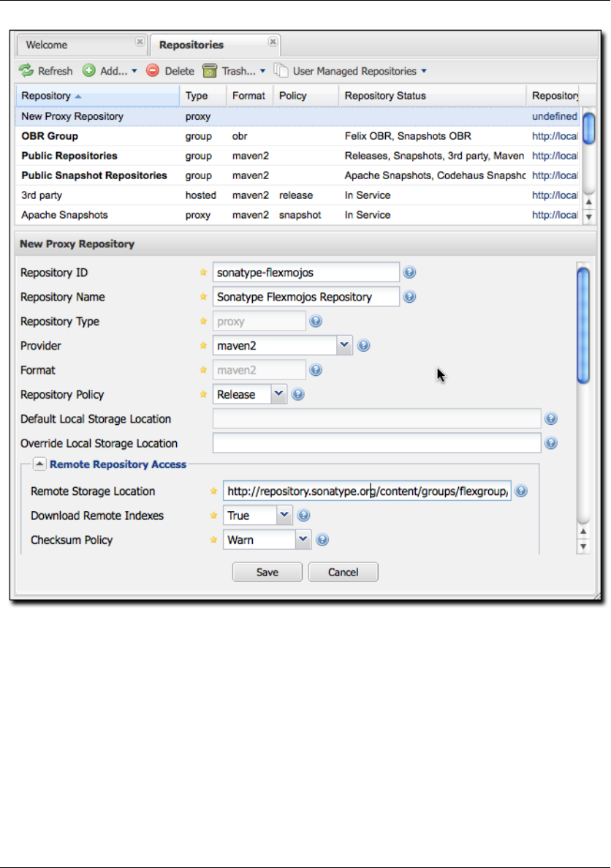Open help for Repository ID
The image size is (611, 868).
click(409, 272)
